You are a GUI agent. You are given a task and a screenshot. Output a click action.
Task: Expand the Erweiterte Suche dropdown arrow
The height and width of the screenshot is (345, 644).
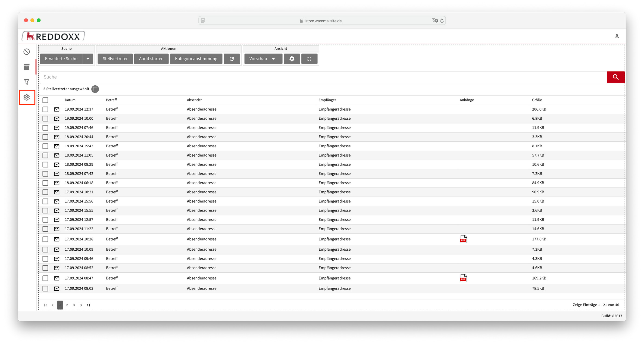[88, 59]
